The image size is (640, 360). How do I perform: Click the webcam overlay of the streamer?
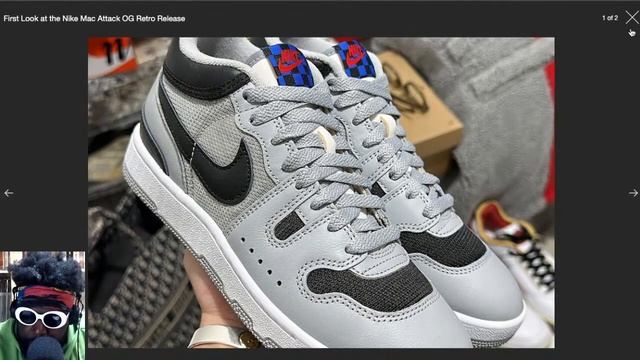[42, 305]
